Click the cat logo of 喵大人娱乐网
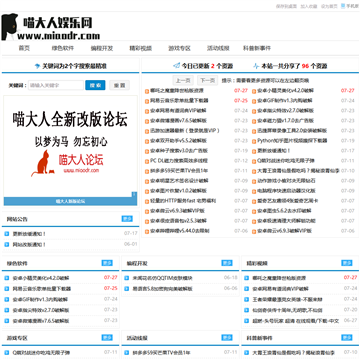Screen dimensions: 360x360 point(10,27)
